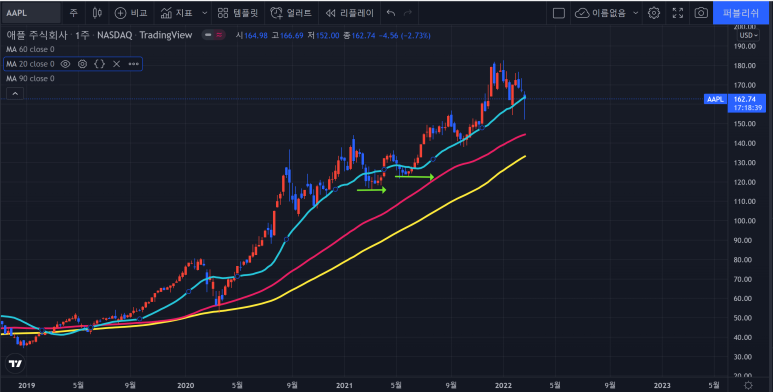773x392 pixels.
Task: Expand the layout name dropdown chevron
Action: (x=635, y=13)
